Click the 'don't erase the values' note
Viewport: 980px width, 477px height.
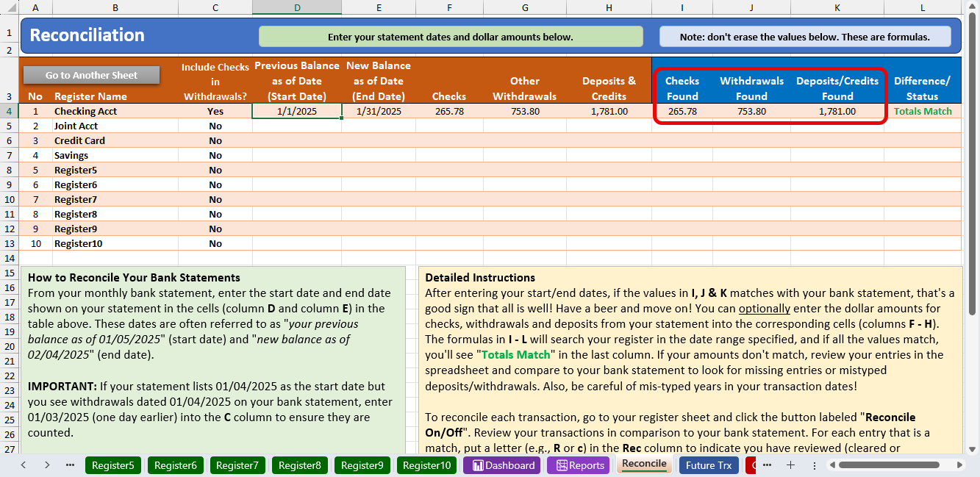[x=805, y=37]
